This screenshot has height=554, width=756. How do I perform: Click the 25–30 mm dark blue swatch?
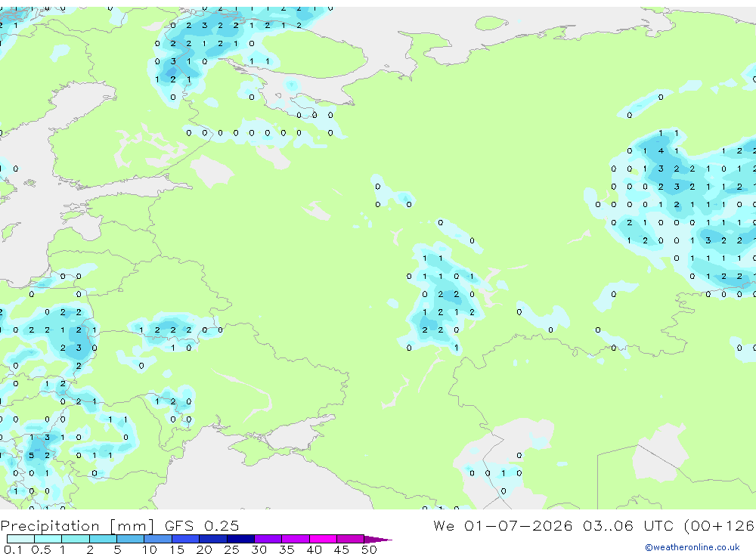tap(240, 539)
